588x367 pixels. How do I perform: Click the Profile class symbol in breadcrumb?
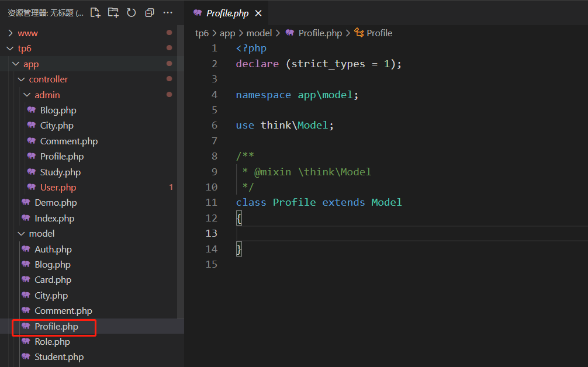379,33
